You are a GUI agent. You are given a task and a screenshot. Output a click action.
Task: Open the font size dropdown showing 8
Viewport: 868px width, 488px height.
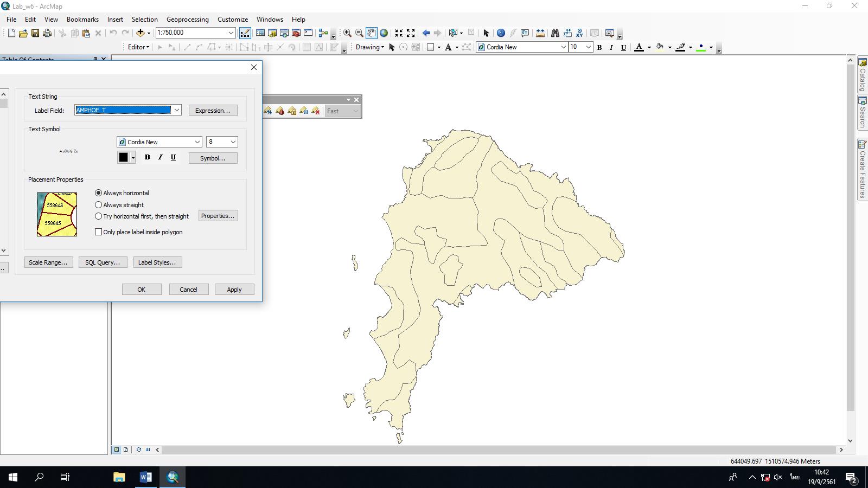(233, 142)
